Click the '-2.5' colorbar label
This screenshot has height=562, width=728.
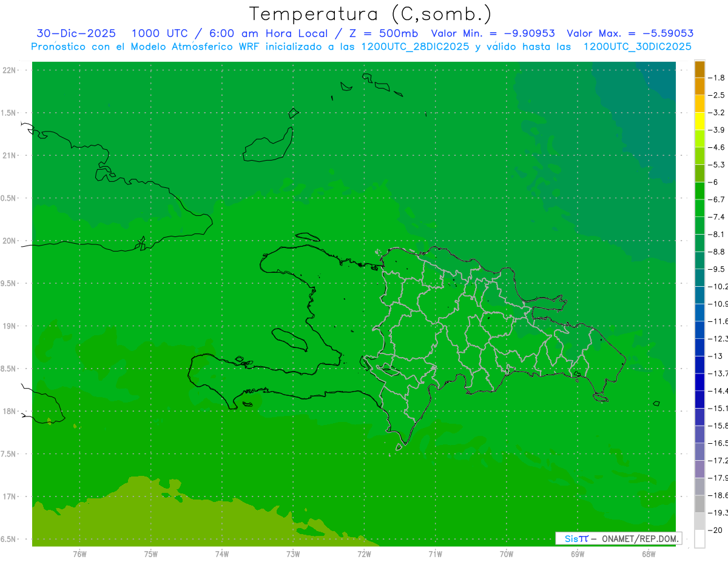(x=716, y=95)
